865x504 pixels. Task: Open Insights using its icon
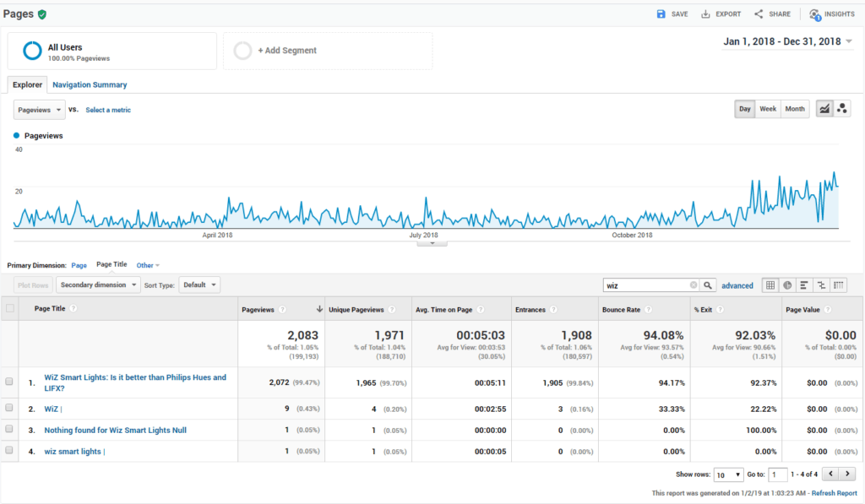point(815,15)
